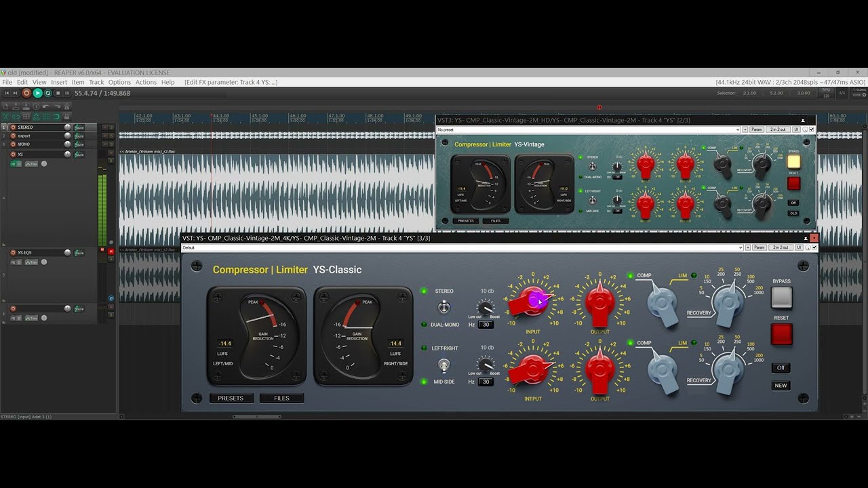Click '2 in 2 out' in YS-Classic window
This screenshot has height=488, width=868.
point(781,247)
